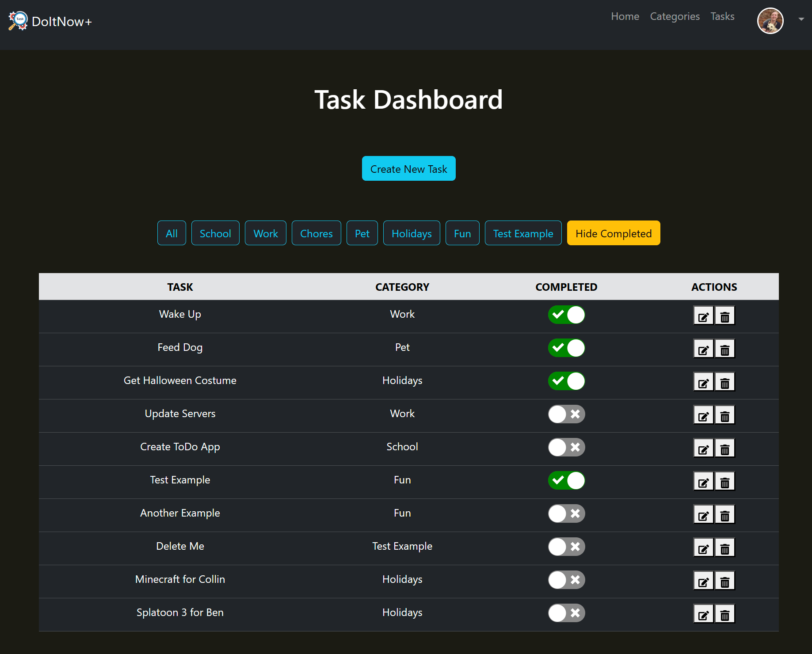Delete the Update Servers task
812x654 pixels.
click(724, 415)
